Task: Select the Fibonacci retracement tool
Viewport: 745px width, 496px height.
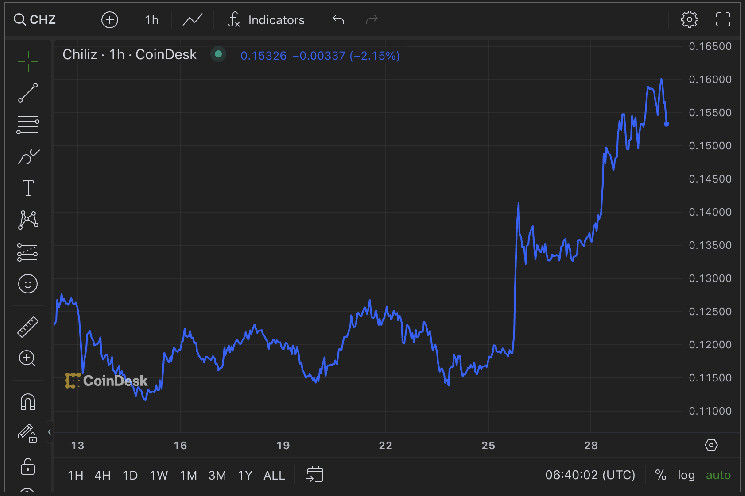Action: [28, 124]
